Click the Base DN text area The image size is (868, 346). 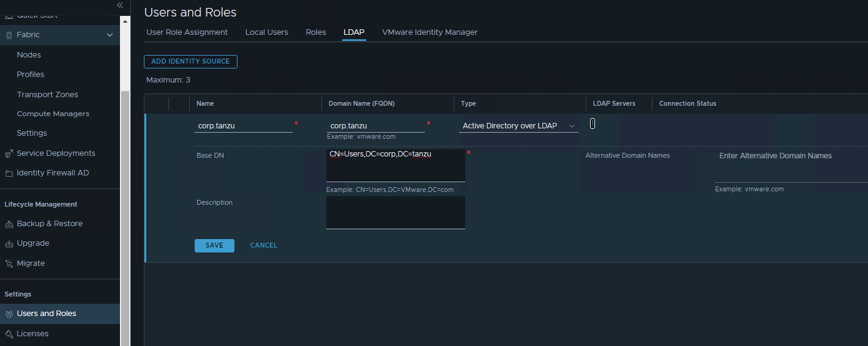point(395,166)
